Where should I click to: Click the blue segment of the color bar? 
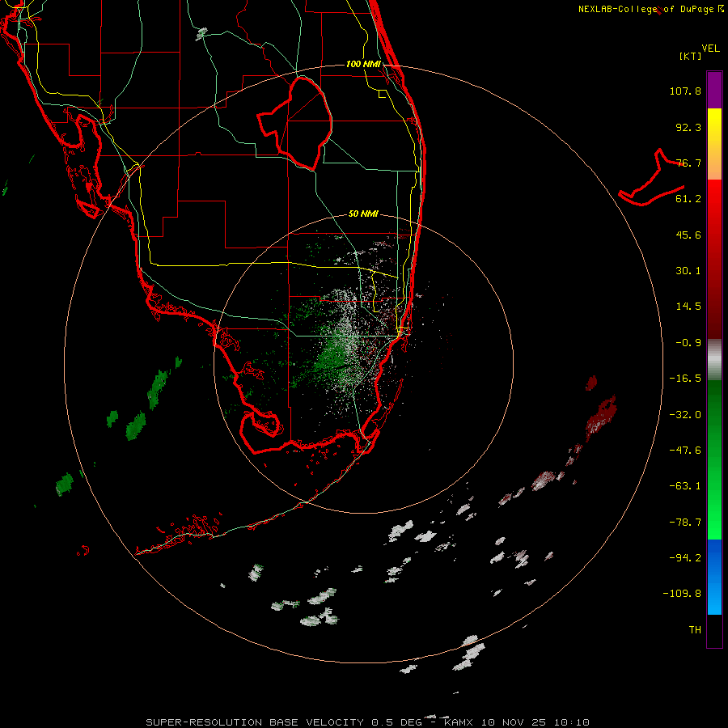pos(714,577)
